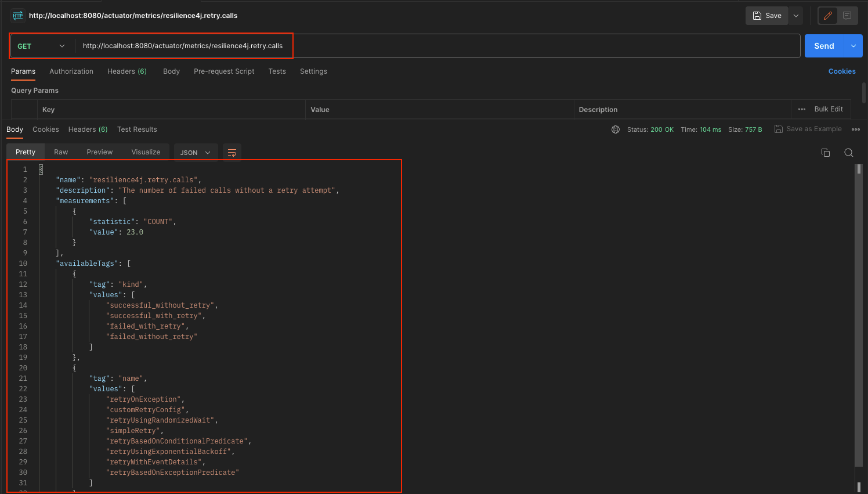Click the Visualize option in response view
Viewport: 868px width, 494px height.
(145, 152)
